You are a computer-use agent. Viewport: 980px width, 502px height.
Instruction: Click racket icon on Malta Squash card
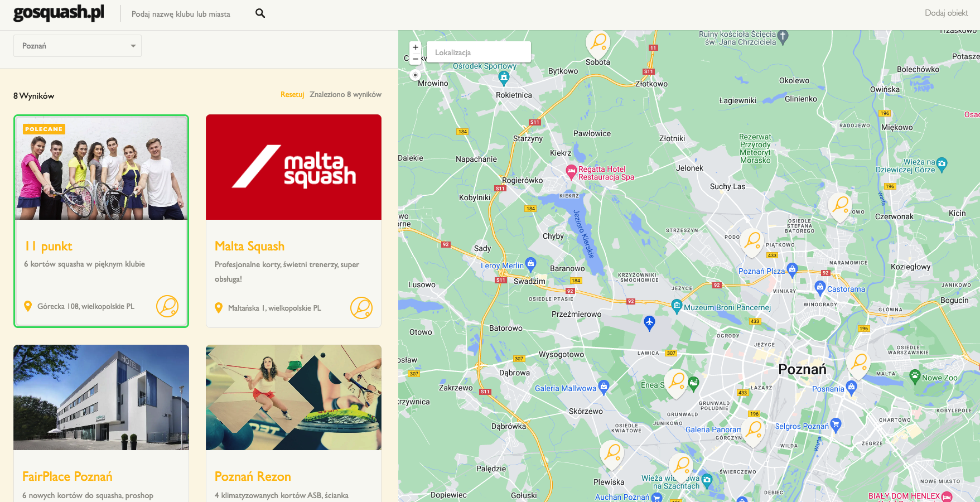[x=361, y=308]
